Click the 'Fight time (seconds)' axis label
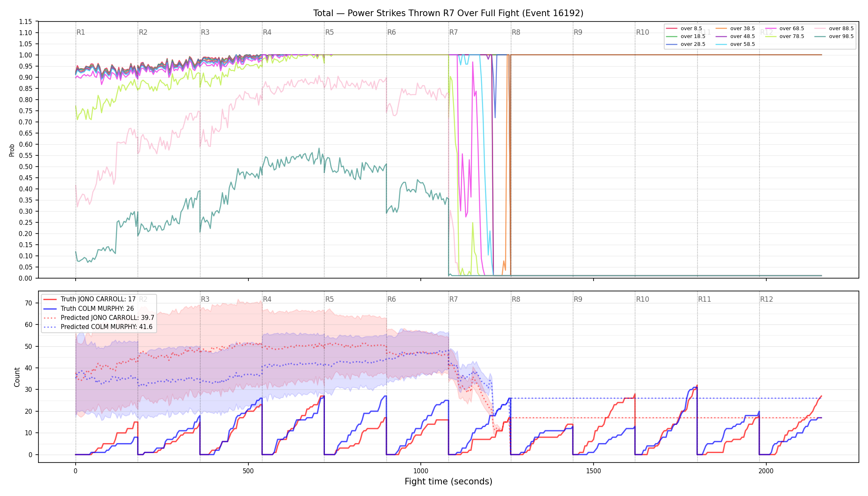This screenshot has height=496, width=868. [448, 482]
